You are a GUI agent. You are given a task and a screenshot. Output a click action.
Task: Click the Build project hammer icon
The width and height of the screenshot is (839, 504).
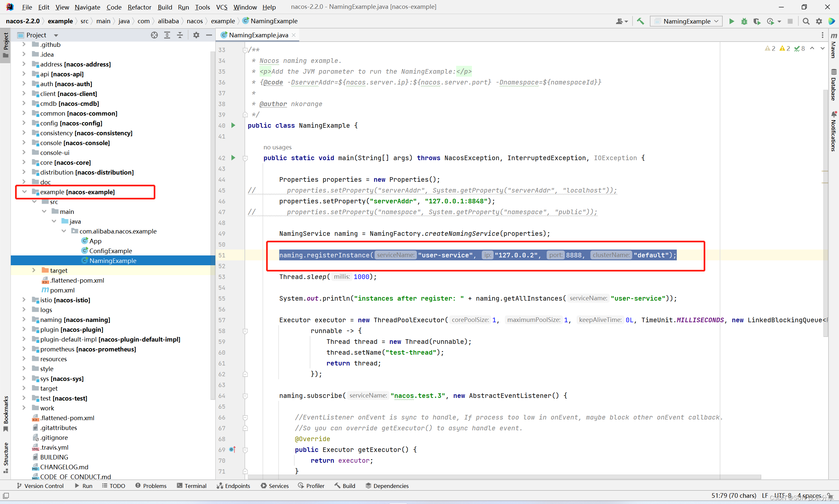pos(640,21)
